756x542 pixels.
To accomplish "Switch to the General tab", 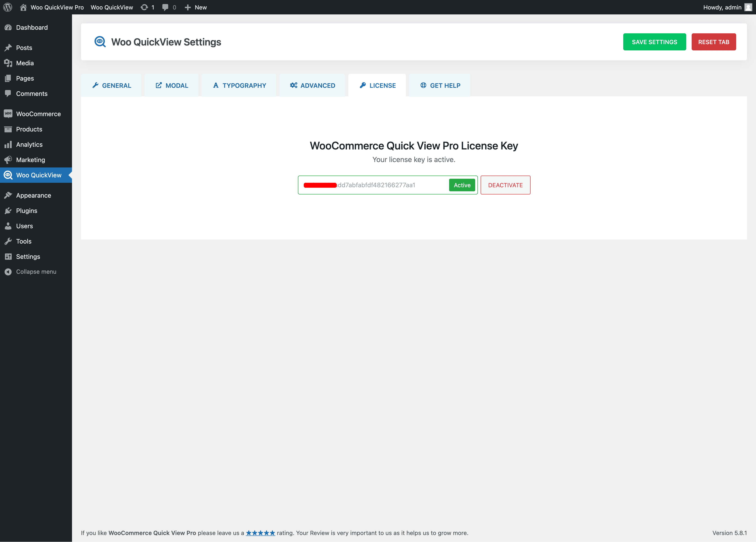I will click(x=112, y=85).
